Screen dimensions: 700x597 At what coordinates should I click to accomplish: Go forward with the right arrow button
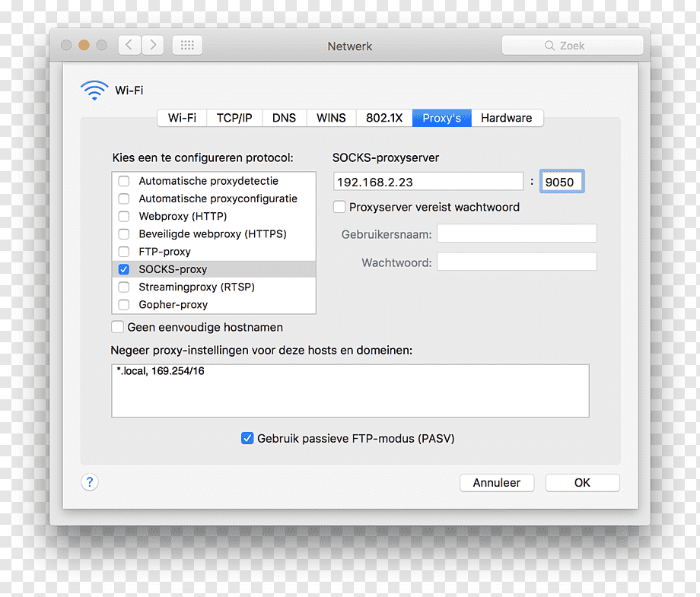[x=153, y=45]
